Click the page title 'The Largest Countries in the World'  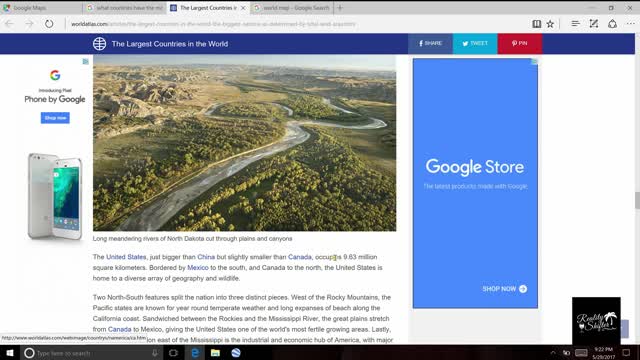point(170,44)
